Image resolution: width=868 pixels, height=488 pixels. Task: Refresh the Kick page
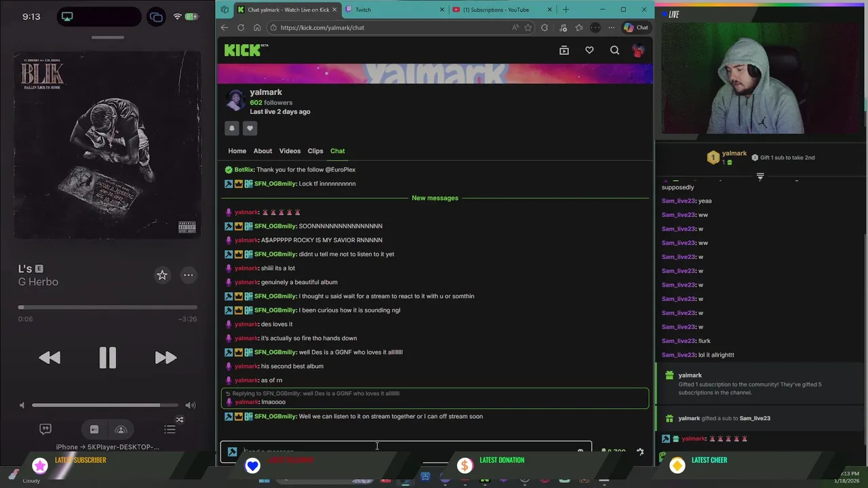click(x=241, y=28)
